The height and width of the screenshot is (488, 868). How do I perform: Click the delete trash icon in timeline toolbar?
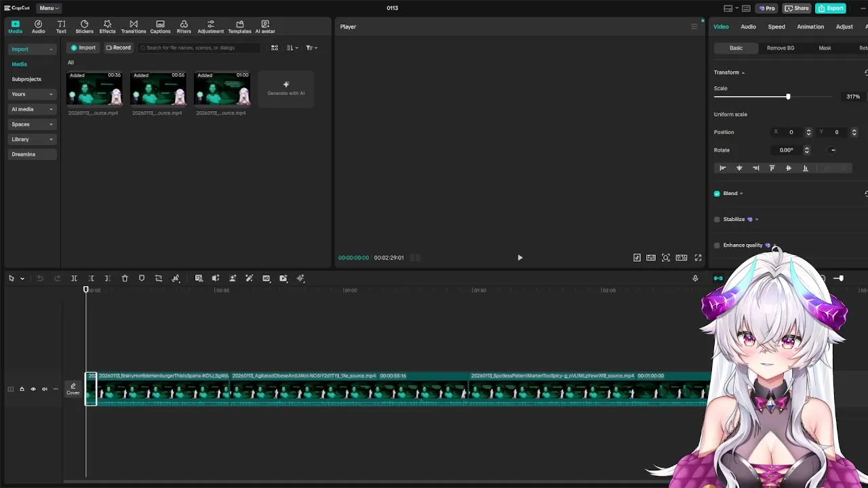125,279
